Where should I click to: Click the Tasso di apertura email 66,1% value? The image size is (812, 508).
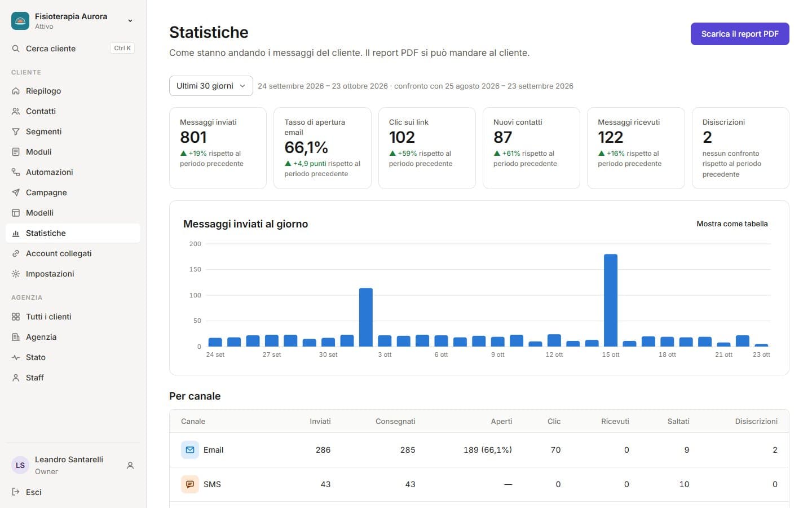click(x=306, y=147)
